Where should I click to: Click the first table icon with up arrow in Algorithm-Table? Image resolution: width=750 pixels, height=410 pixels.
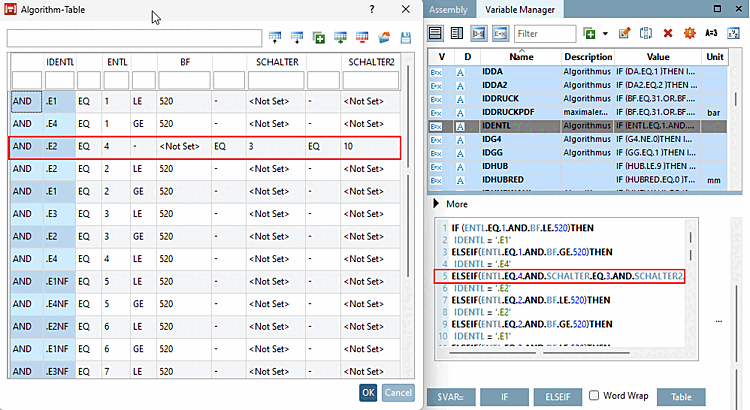pos(275,37)
